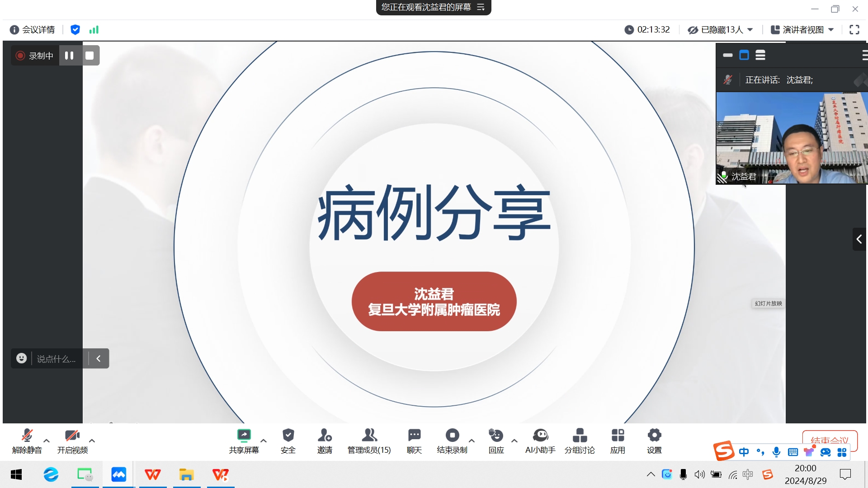
Task: Open the WPS Office taskbar icon
Action: pyautogui.click(x=152, y=474)
